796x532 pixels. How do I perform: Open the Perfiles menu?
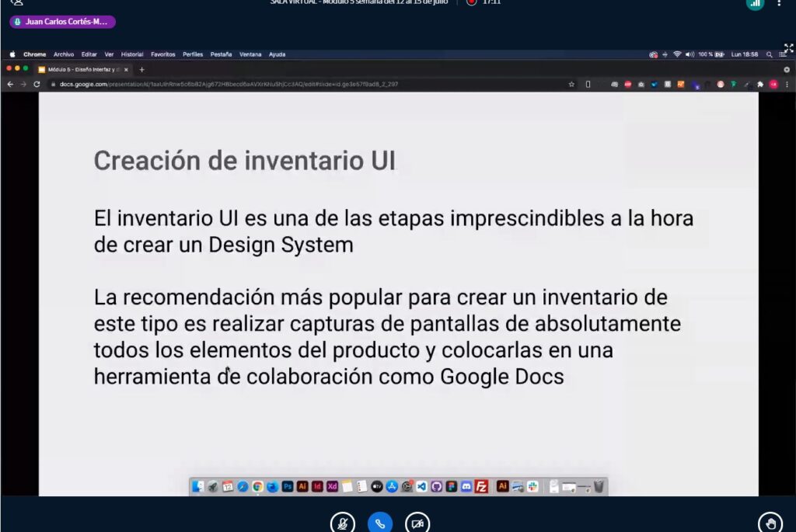click(x=193, y=54)
